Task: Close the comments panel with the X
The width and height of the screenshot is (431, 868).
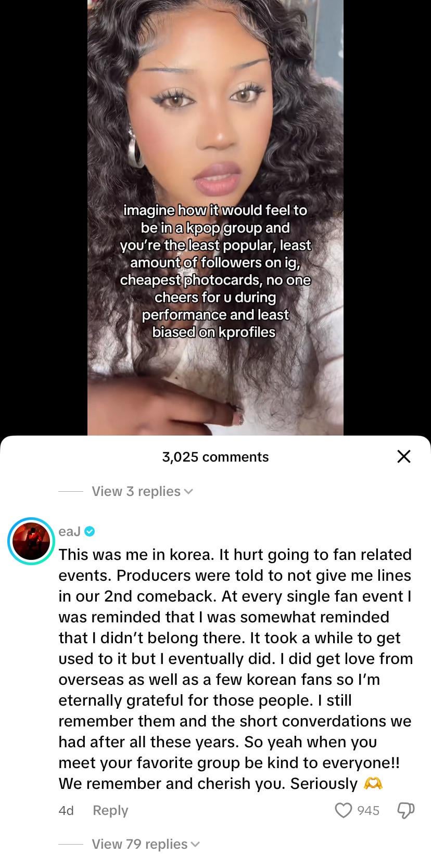Action: pos(404,456)
